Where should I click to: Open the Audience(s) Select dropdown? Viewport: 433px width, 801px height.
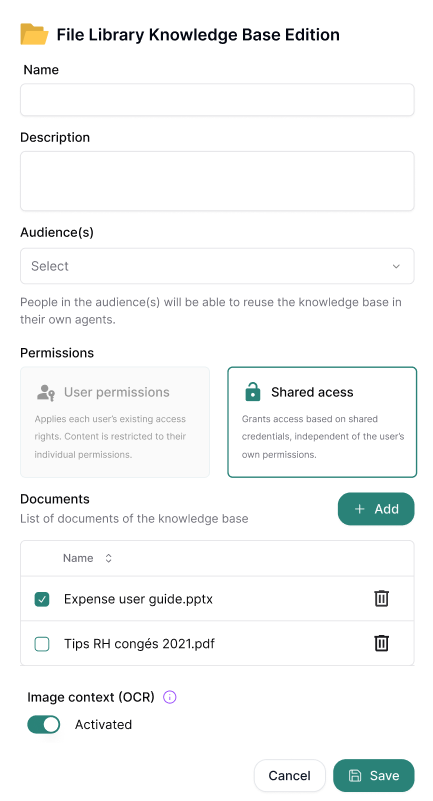pyautogui.click(x=217, y=266)
